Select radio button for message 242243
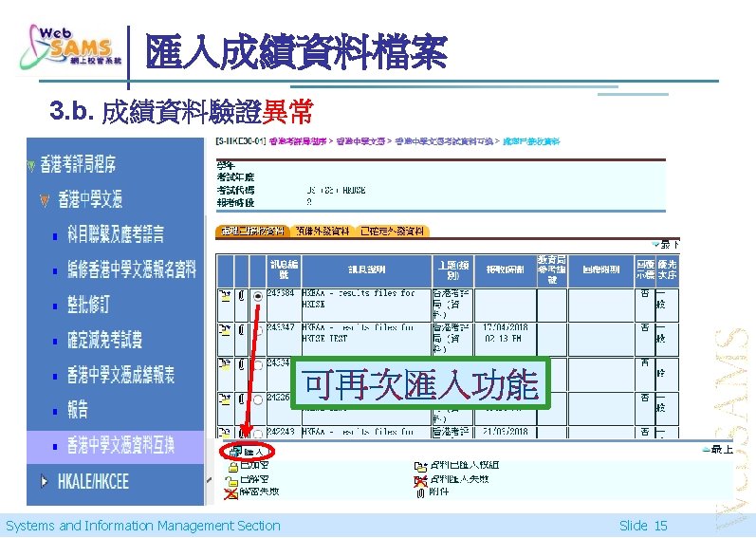Image resolution: width=756 pixels, height=538 pixels. click(258, 433)
